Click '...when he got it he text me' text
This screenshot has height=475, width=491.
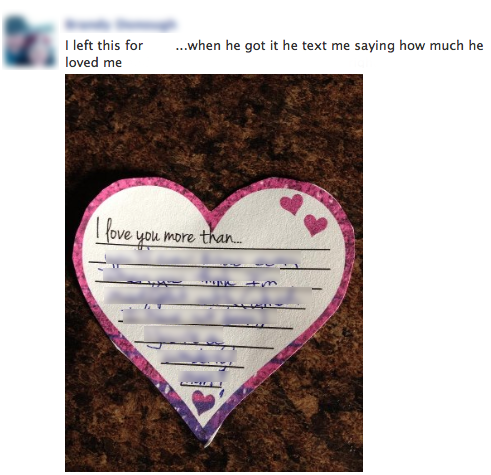[x=263, y=46]
